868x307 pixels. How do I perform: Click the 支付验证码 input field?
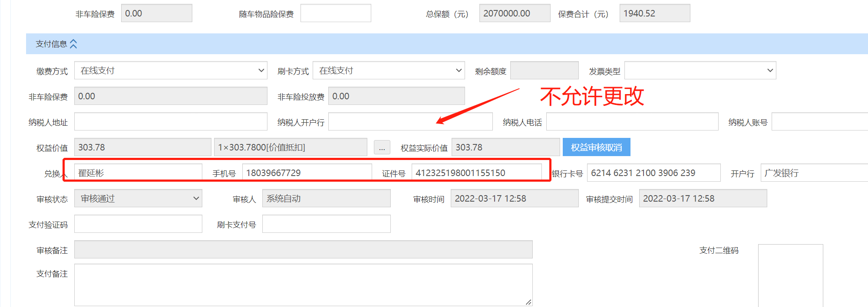tap(138, 224)
